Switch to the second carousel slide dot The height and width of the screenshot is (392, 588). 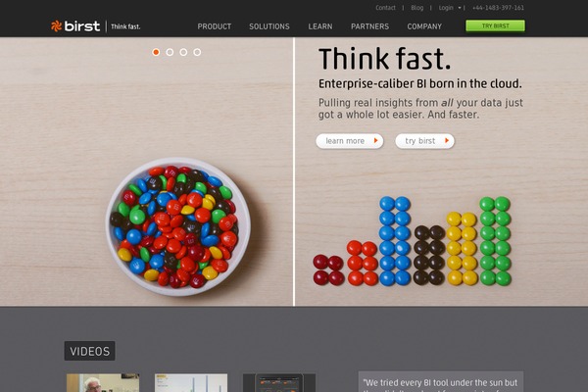coord(170,52)
